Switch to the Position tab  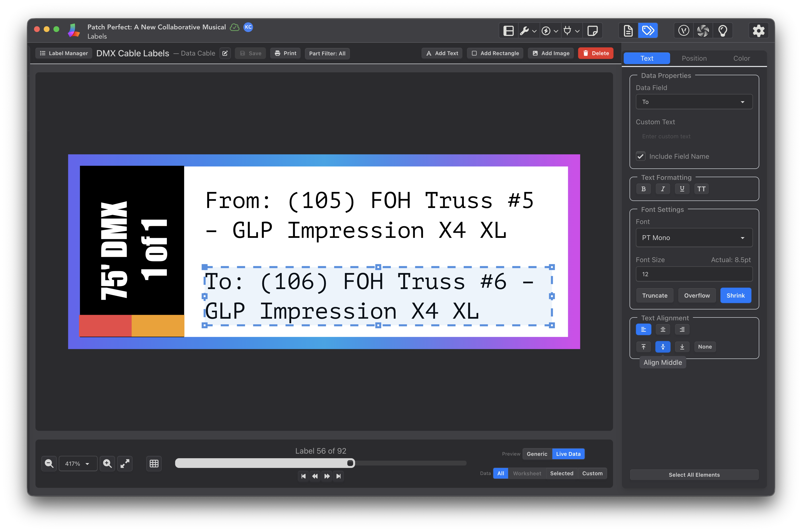(x=694, y=58)
